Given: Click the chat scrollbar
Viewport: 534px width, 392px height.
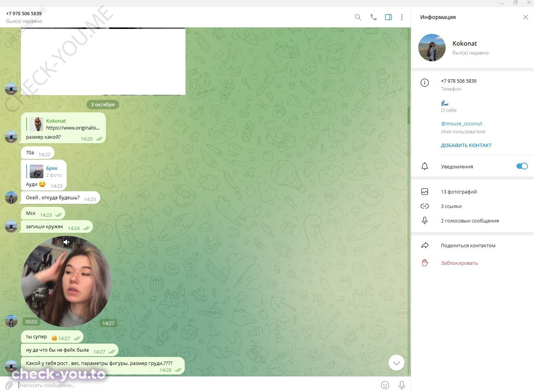Looking at the screenshot, I should point(409,115).
